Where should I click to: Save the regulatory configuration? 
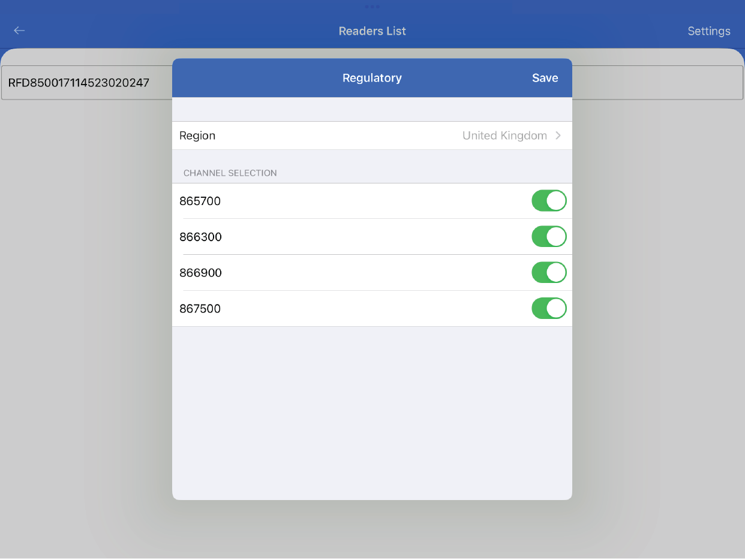(545, 78)
